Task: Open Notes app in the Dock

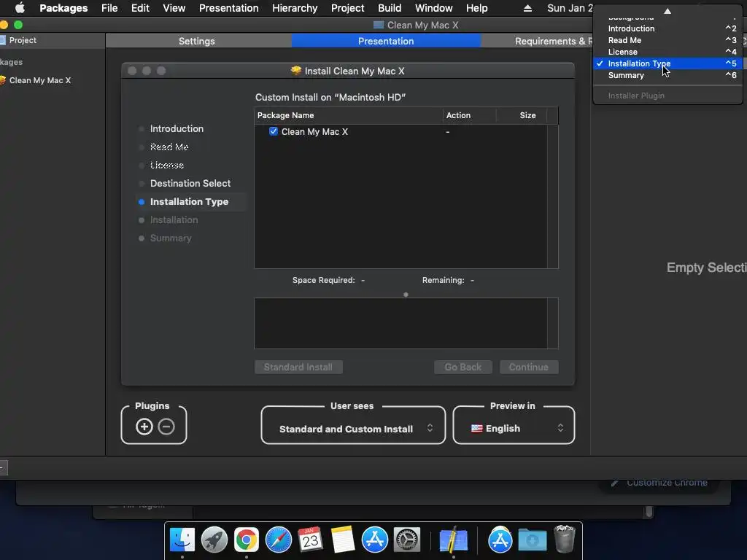Action: point(343,540)
